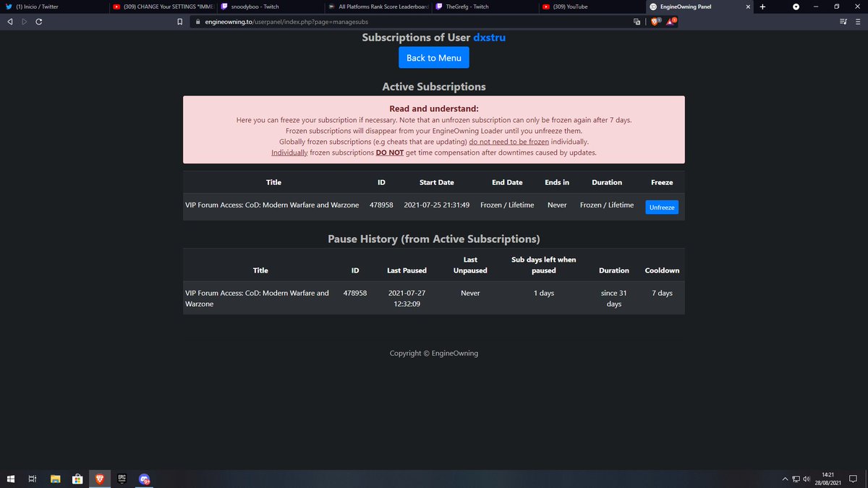Show hidden system tray icons
This screenshot has height=488, width=868.
785,479
